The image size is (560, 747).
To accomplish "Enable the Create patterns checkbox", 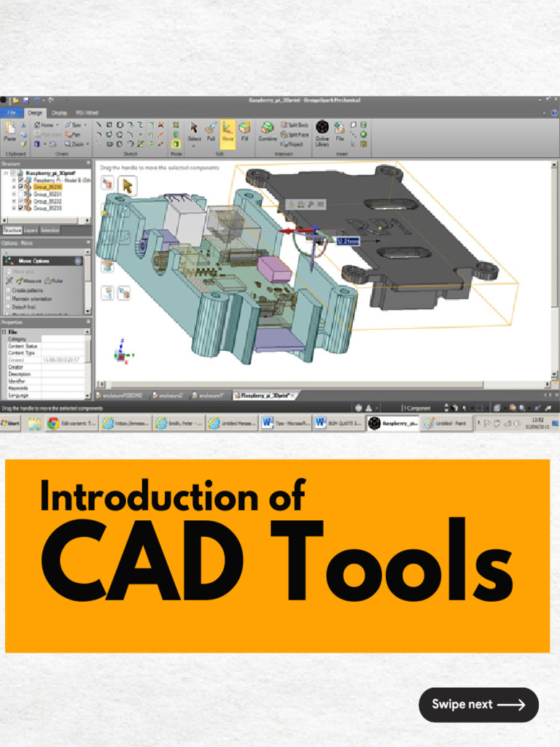I will 7,290.
